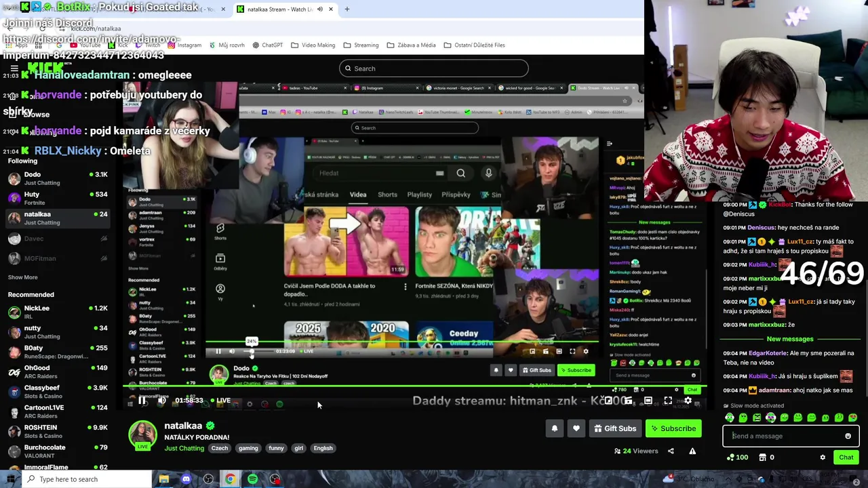Image resolution: width=868 pixels, height=488 pixels.
Task: Open Spotify from taskbar
Action: pos(252,479)
